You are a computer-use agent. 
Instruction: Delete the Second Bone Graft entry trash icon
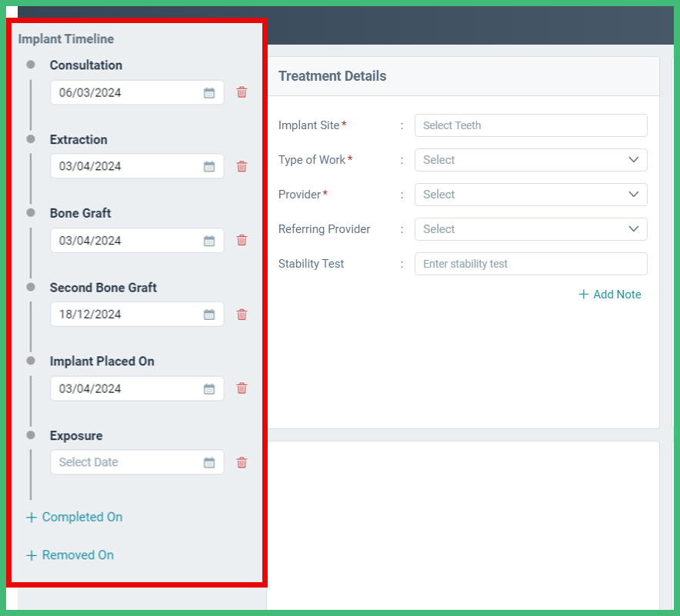point(242,314)
